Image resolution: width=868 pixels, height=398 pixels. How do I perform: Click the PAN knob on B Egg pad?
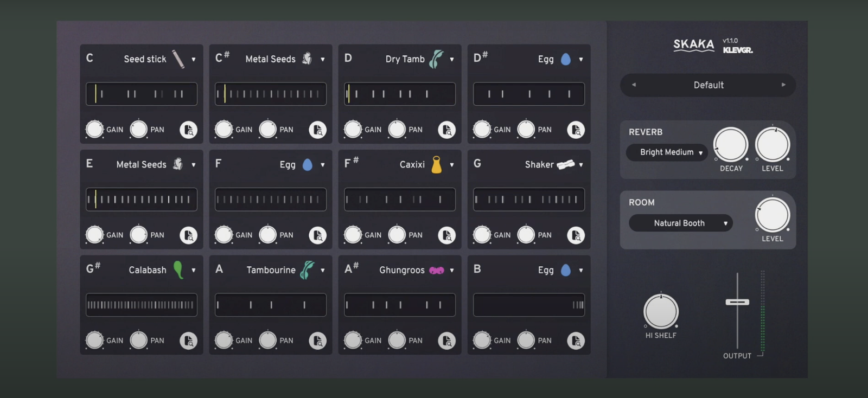(526, 341)
